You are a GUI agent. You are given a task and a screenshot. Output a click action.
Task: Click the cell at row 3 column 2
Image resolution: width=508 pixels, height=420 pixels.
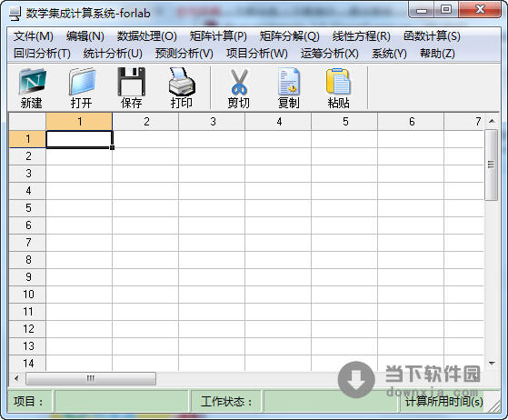coord(145,174)
